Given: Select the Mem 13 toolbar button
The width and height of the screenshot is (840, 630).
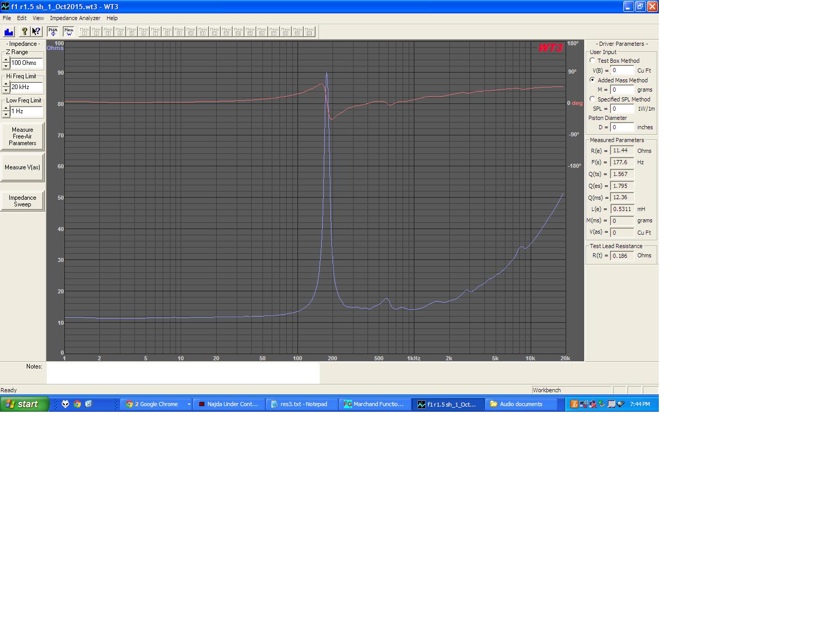Looking at the screenshot, I should (x=226, y=31).
